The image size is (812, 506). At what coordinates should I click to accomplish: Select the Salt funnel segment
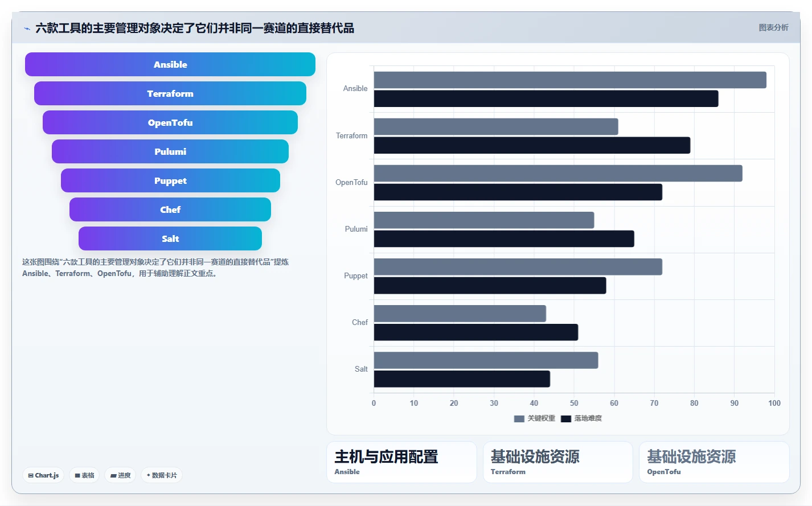click(170, 238)
